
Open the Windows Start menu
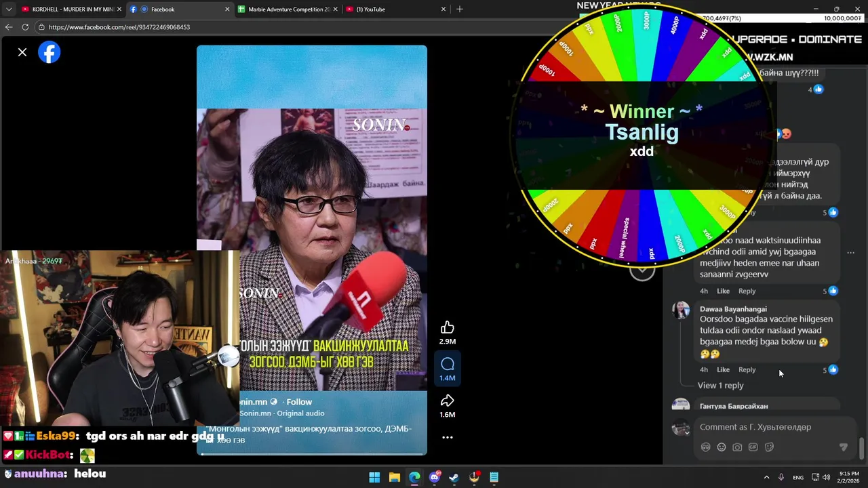coord(374,477)
